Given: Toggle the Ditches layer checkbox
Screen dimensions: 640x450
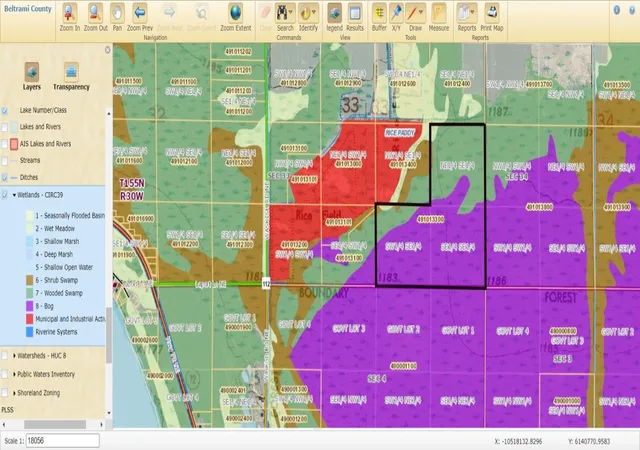Looking at the screenshot, I should click(x=5, y=178).
